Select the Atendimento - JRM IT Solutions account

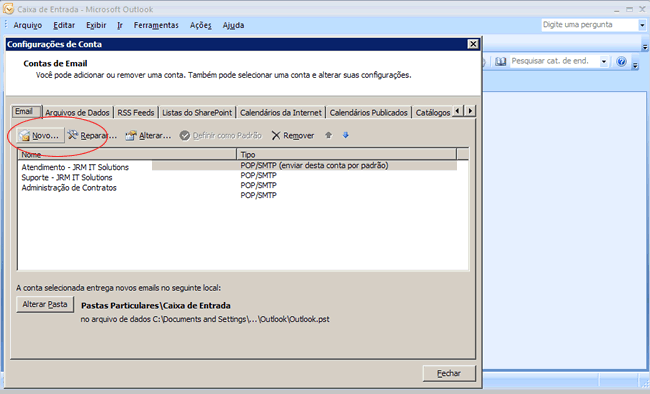click(75, 167)
